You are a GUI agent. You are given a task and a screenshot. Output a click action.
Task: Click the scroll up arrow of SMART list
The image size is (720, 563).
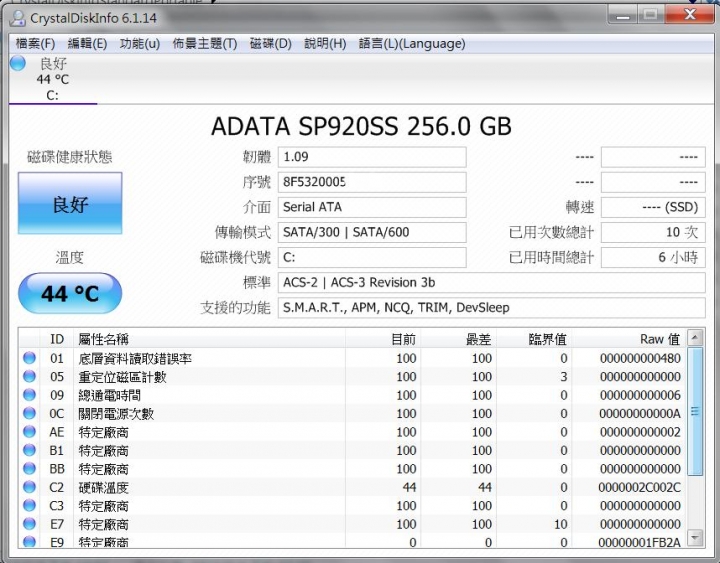[695, 338]
